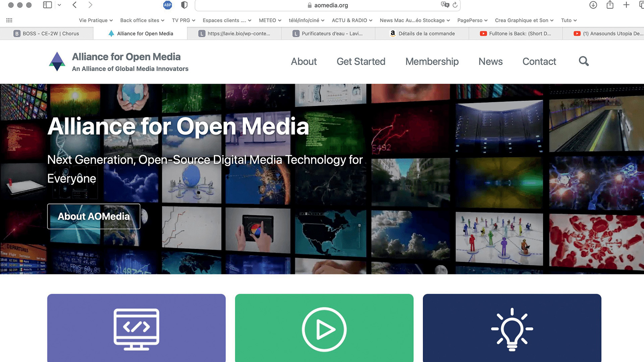Click inside the address bar

tap(331, 5)
